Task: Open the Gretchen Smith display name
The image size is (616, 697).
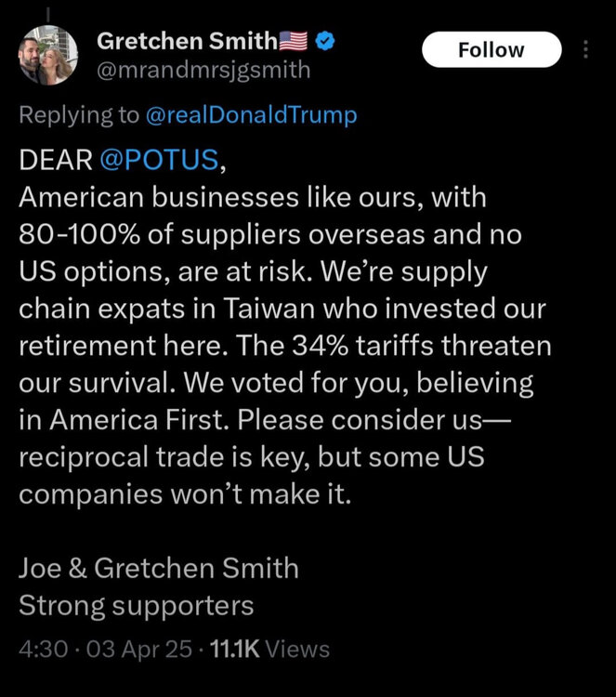Action: coord(187,41)
